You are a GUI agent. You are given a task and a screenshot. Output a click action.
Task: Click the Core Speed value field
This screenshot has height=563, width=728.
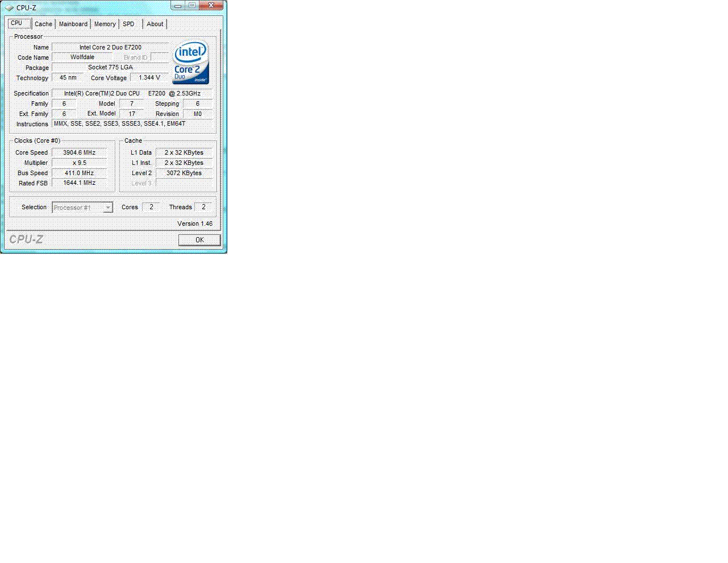pyautogui.click(x=80, y=152)
